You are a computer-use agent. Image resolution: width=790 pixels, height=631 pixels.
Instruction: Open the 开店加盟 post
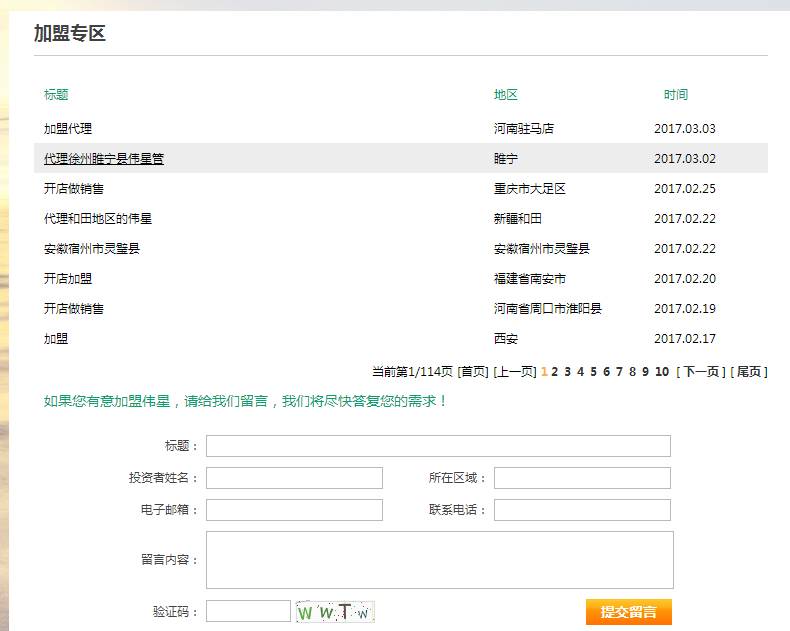[68, 278]
